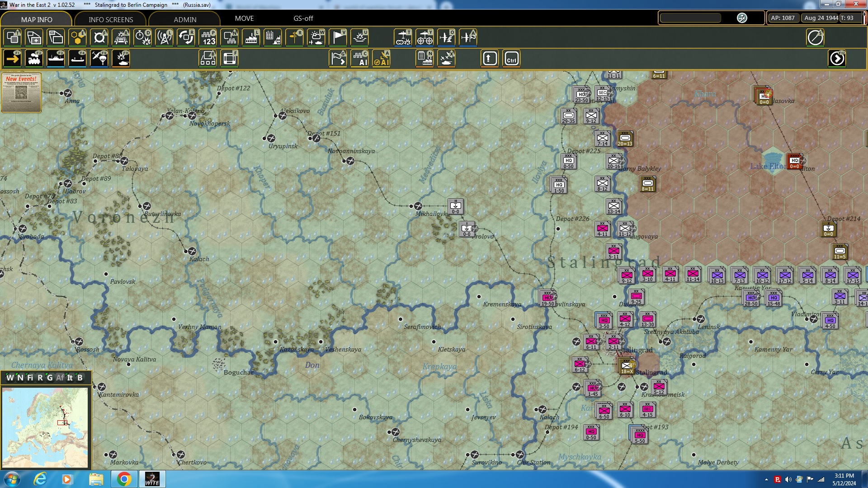Screen dimensions: 868x488
Task: Select the Depot #214 0=0 counter
Action: coord(828,229)
